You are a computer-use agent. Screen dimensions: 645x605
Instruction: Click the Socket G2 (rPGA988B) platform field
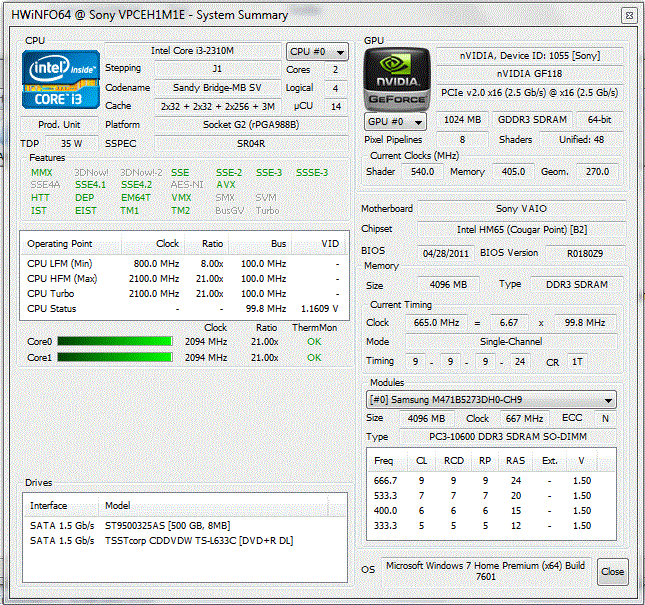pos(251,125)
